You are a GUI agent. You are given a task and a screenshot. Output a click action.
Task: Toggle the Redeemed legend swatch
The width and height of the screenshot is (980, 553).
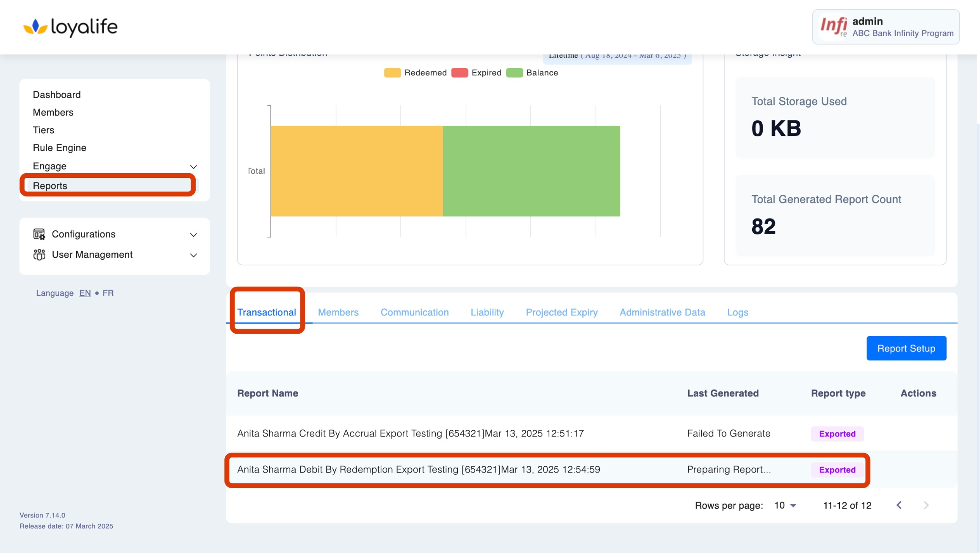click(x=392, y=73)
